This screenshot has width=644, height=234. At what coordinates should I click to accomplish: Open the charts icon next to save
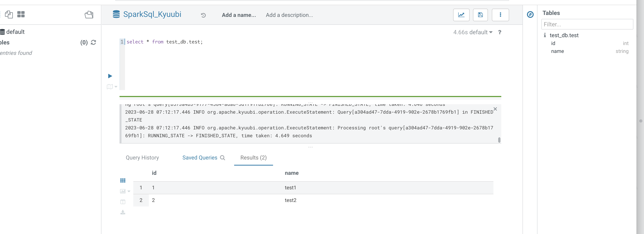(x=461, y=15)
